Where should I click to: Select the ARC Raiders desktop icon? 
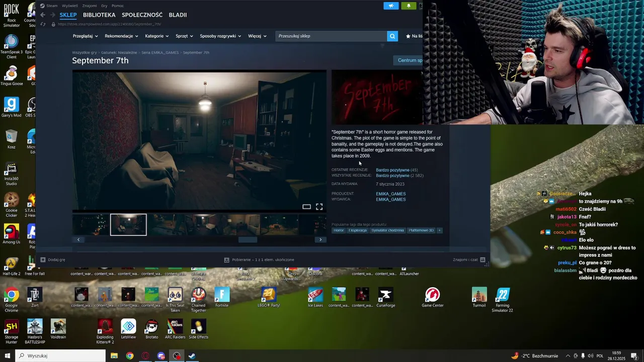coord(175,329)
